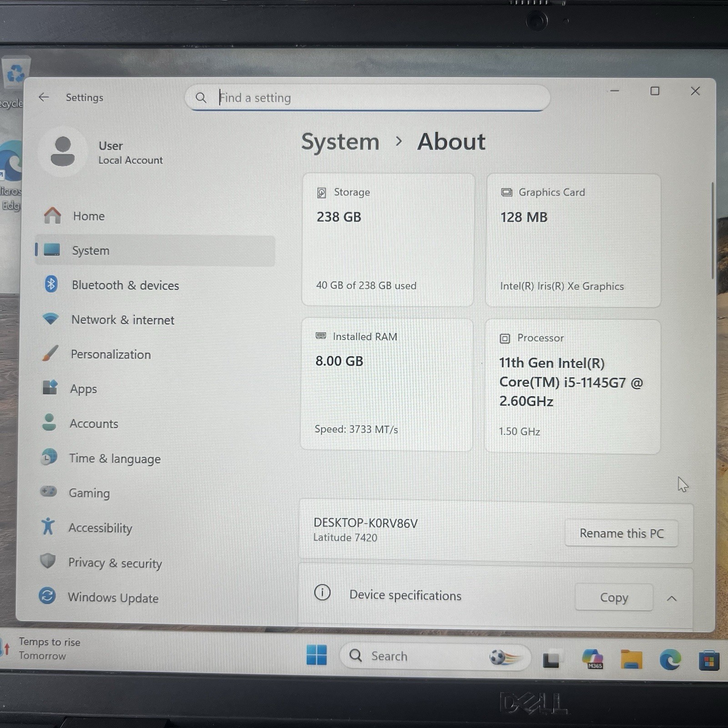Viewport: 728px width, 728px height.
Task: Minimize the Settings window
Action: (x=615, y=91)
